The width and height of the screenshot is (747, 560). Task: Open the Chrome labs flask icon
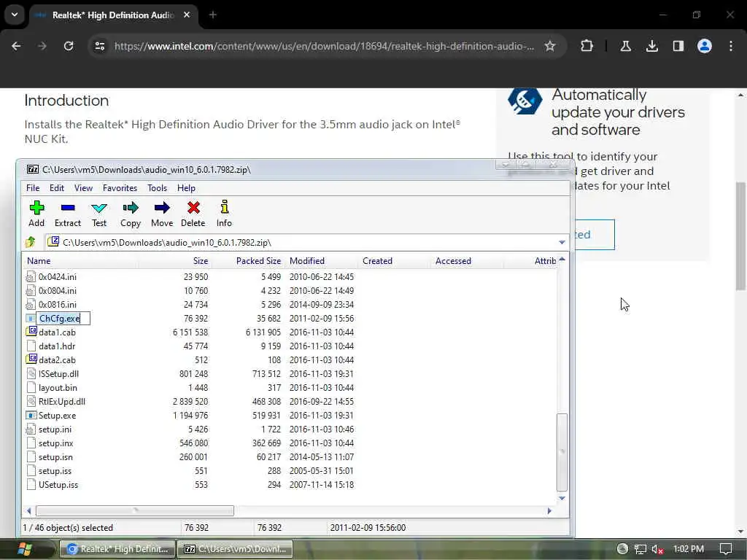pyautogui.click(x=625, y=46)
